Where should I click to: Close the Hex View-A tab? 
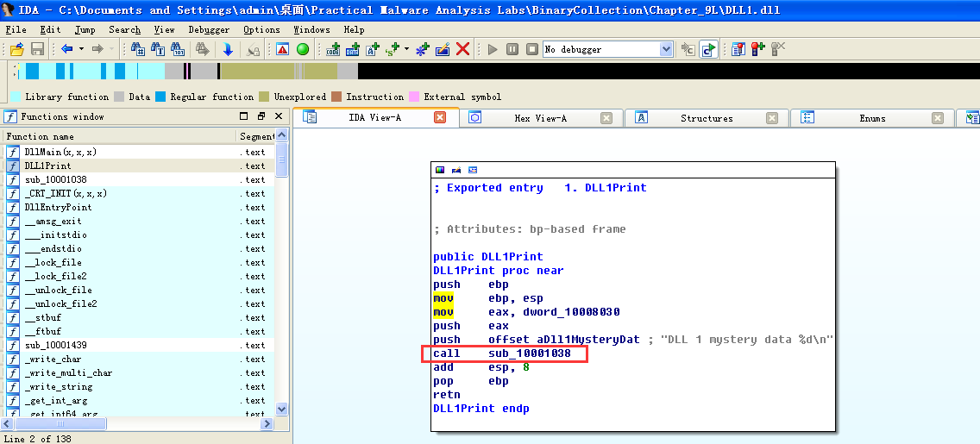pyautogui.click(x=606, y=118)
